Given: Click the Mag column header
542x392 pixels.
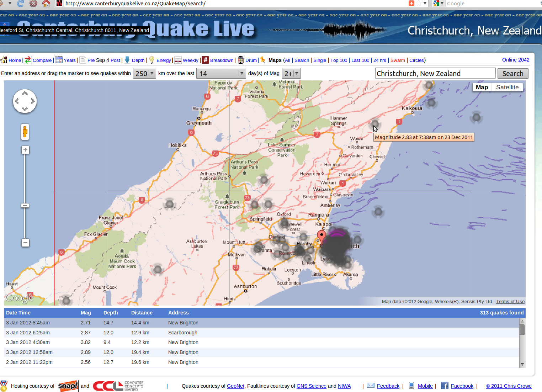Looking at the screenshot, I should (86, 313).
